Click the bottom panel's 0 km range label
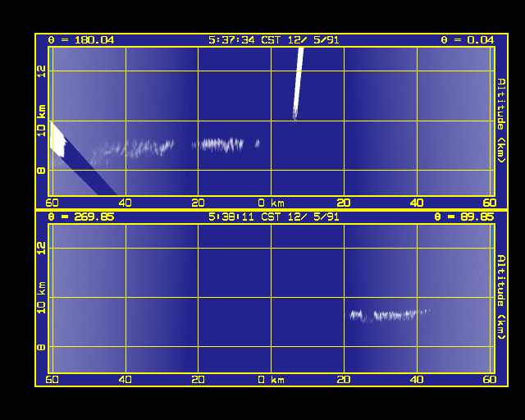This screenshot has width=525, height=420. tap(272, 380)
